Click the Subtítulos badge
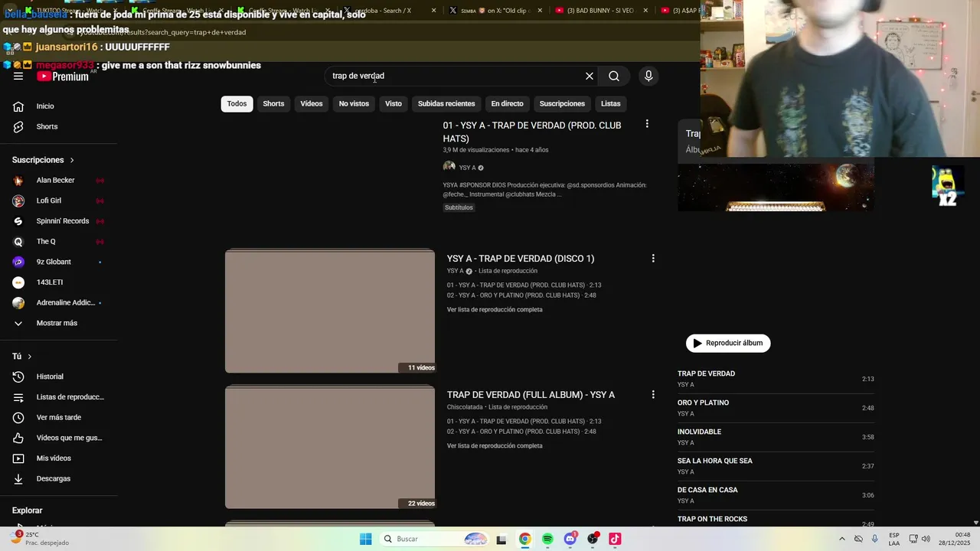Screen dimensions: 980x551 [x=459, y=207]
